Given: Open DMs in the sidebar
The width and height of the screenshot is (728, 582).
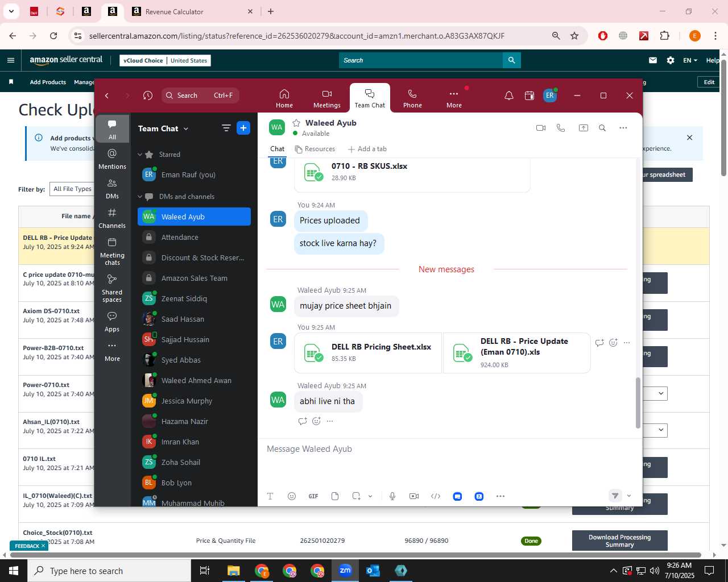Looking at the screenshot, I should point(112,189).
